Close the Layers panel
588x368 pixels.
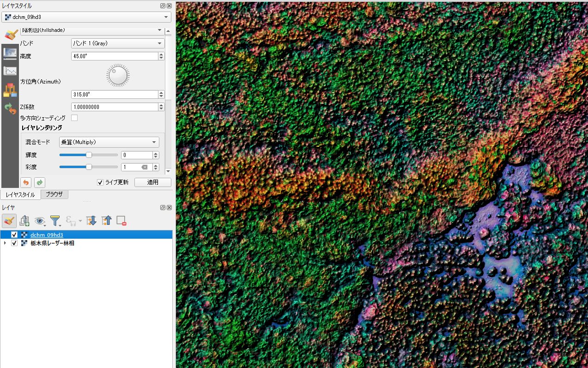(169, 208)
